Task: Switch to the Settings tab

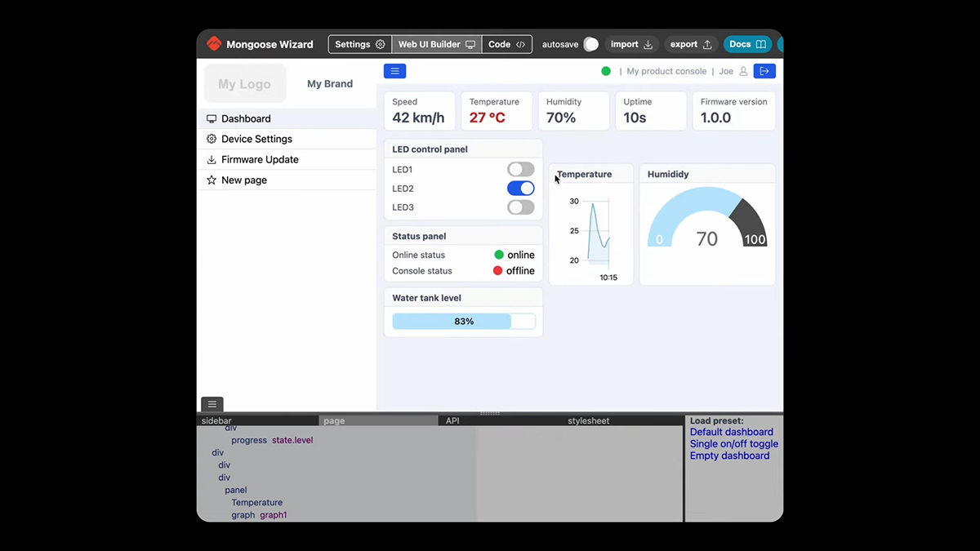Action: click(x=359, y=44)
